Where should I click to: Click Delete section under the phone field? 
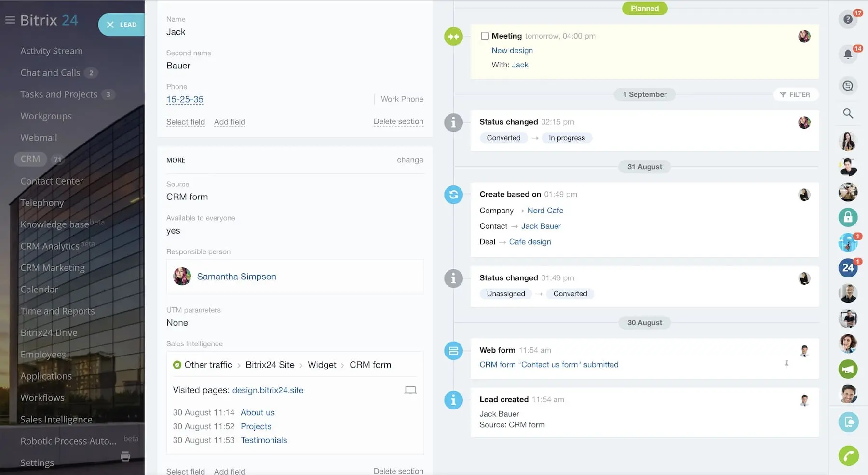pyautogui.click(x=398, y=122)
